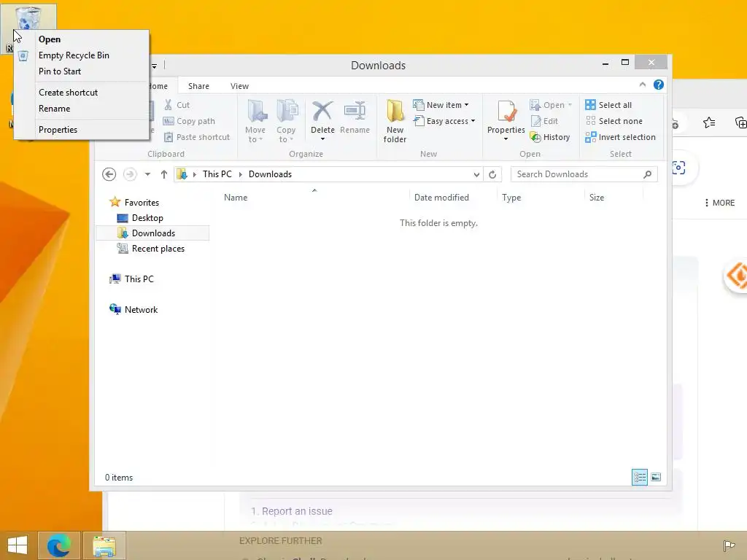This screenshot has width=747, height=560.
Task: Open the Recycle Bin from context menu
Action: tap(50, 39)
